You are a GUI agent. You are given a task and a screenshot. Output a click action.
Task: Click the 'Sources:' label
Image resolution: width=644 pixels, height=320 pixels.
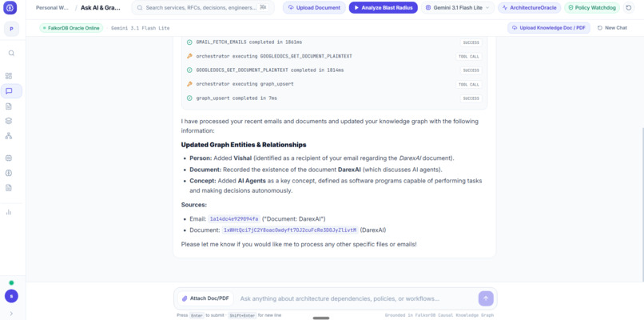(194, 205)
